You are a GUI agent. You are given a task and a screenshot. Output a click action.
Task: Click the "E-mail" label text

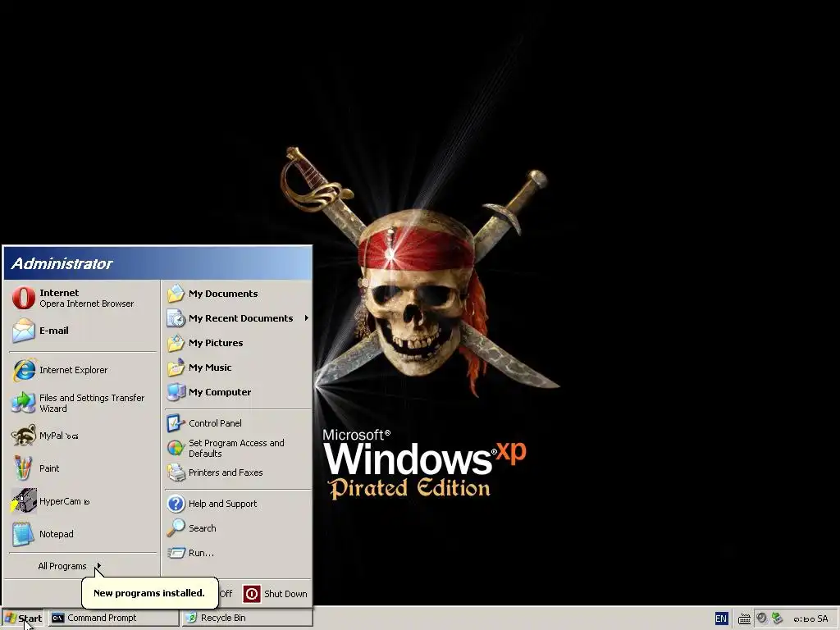(54, 331)
